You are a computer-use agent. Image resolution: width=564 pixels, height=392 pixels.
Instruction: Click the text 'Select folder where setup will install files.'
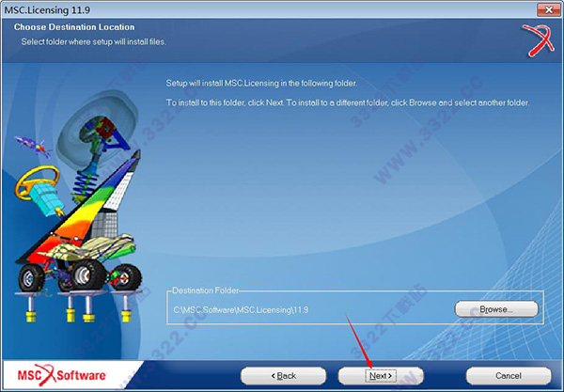tap(93, 41)
